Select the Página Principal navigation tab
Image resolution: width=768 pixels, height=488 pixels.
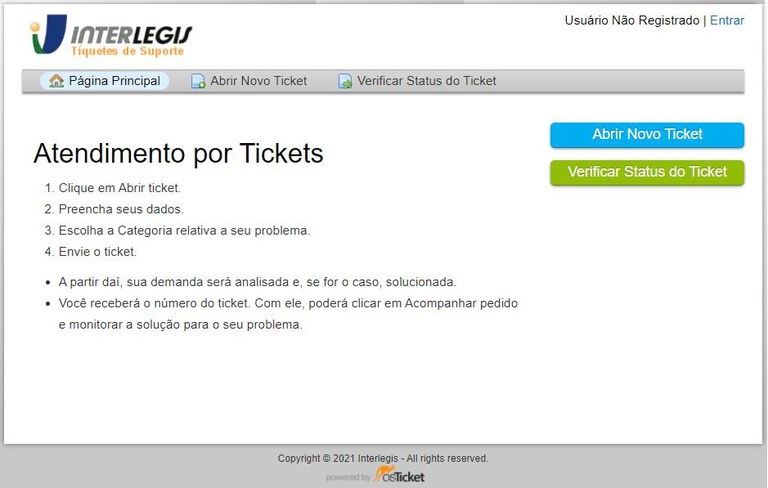click(x=105, y=81)
